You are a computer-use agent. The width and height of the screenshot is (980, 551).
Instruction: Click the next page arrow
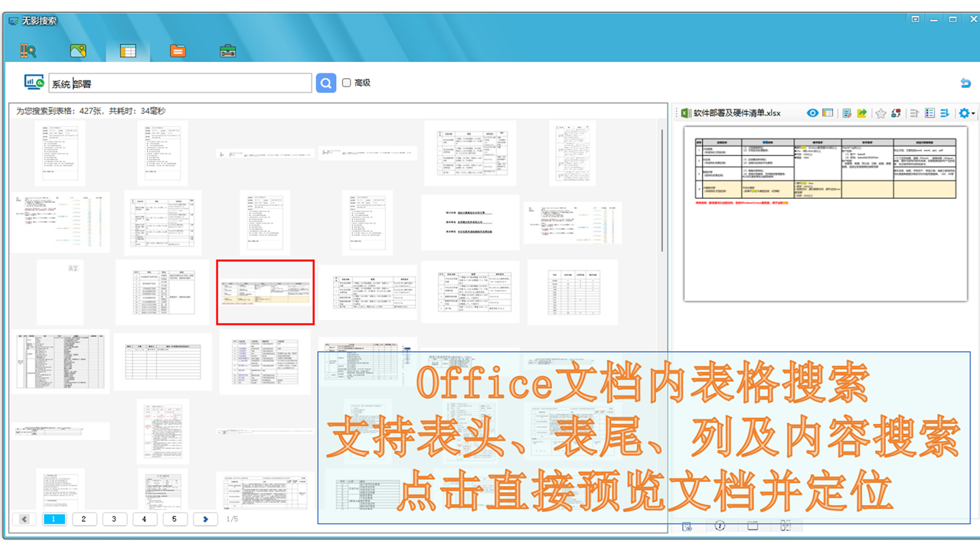click(205, 519)
